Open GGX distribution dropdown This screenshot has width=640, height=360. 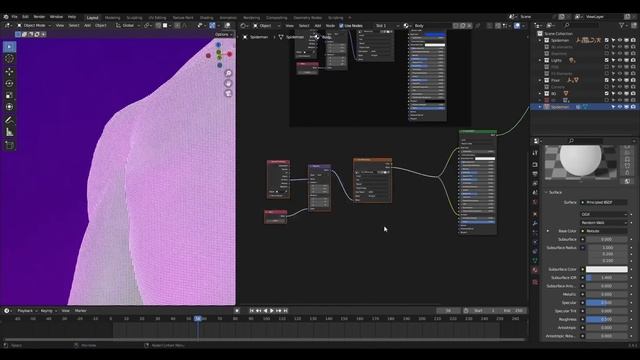click(604, 214)
